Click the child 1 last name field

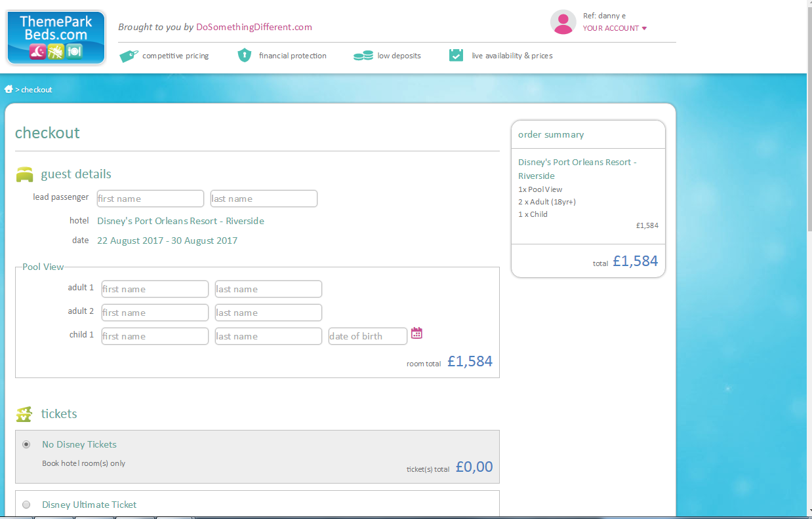268,336
